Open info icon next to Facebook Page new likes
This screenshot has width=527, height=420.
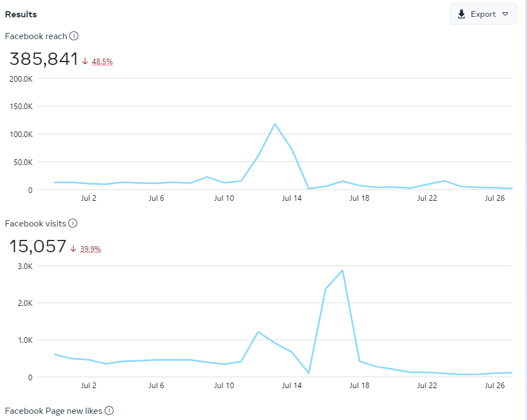[109, 411]
